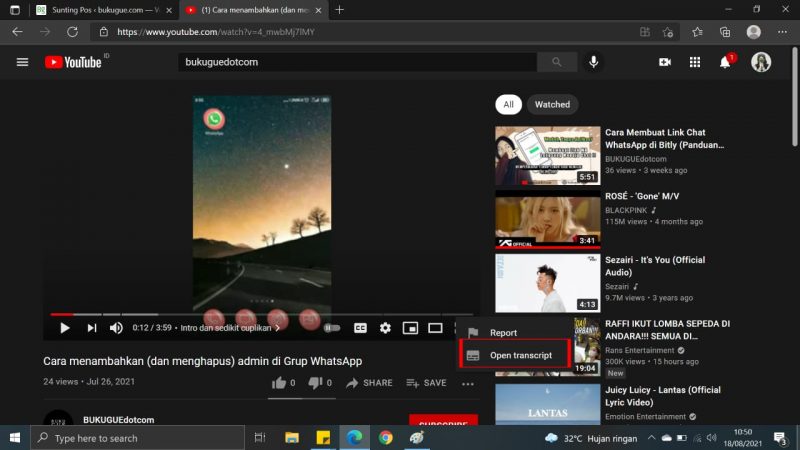This screenshot has height=450, width=800.
Task: Open the tab actions menu icon
Action: (15, 10)
